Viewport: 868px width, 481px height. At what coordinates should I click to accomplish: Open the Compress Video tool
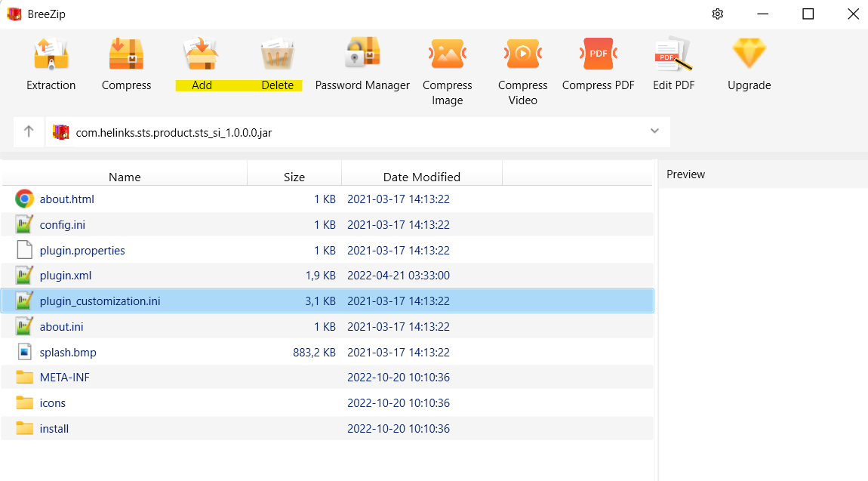pos(522,55)
